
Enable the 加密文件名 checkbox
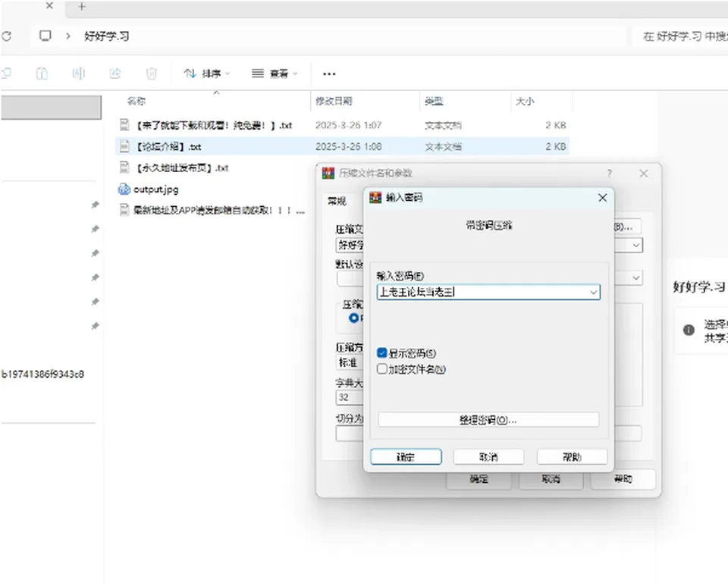point(382,369)
